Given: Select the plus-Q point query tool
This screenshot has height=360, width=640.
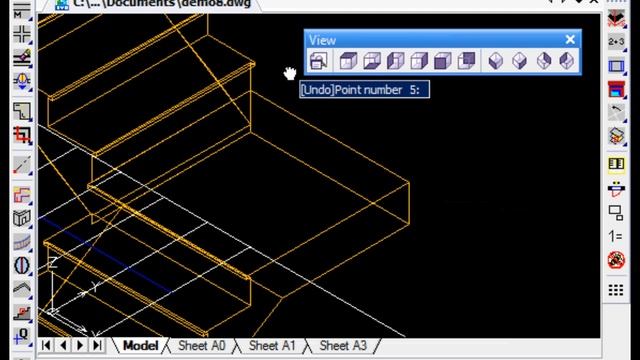Looking at the screenshot, I should tap(22, 337).
